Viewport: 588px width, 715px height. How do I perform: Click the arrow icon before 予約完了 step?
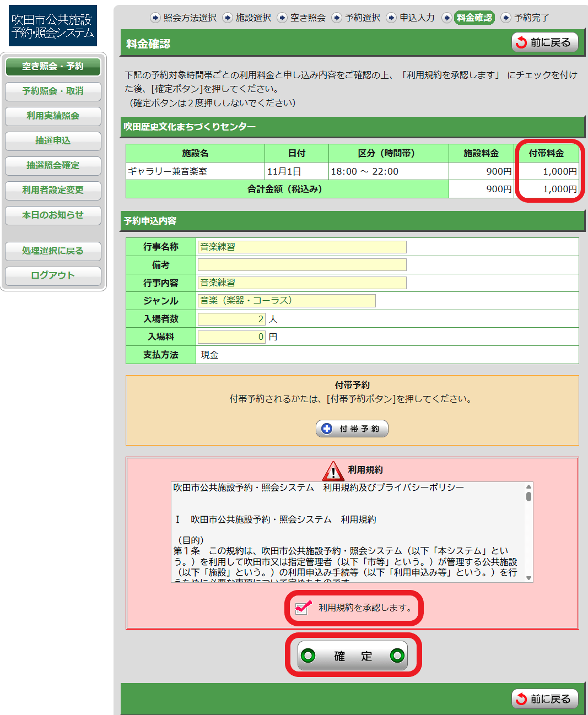(506, 18)
